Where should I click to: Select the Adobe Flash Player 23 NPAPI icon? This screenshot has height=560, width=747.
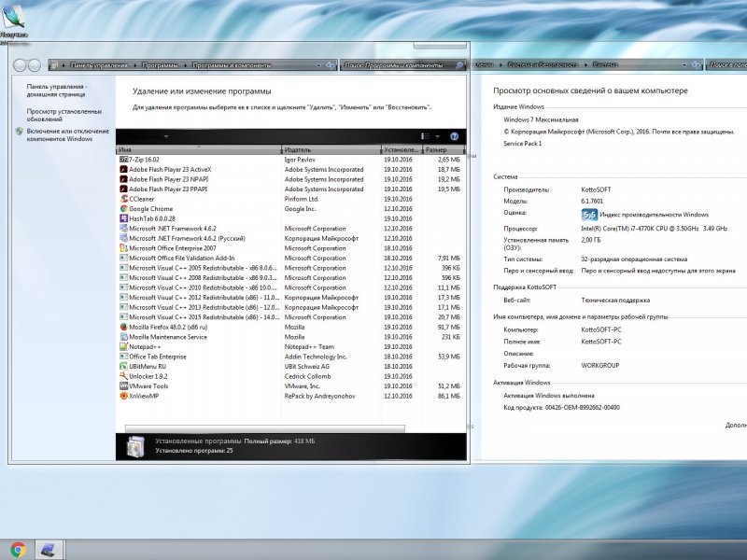click(x=124, y=179)
